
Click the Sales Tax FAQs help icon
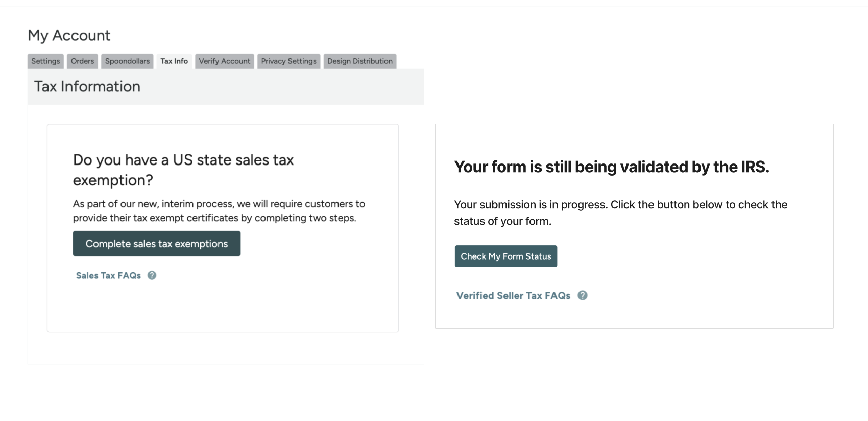151,275
